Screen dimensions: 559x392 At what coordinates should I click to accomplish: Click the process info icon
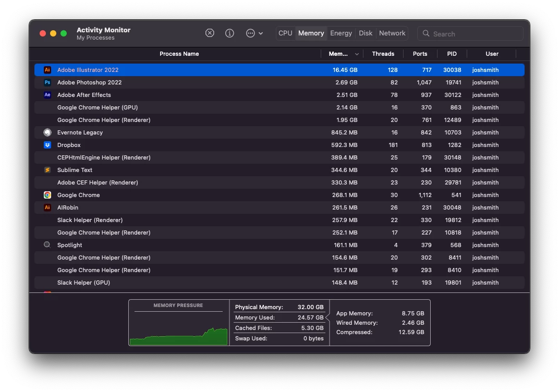[229, 33]
